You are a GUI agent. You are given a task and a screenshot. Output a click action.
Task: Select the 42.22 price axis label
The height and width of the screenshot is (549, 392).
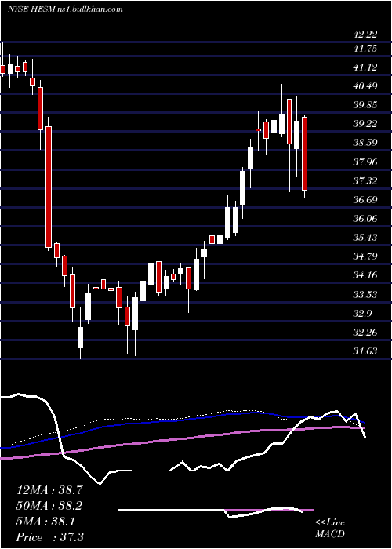(365, 35)
